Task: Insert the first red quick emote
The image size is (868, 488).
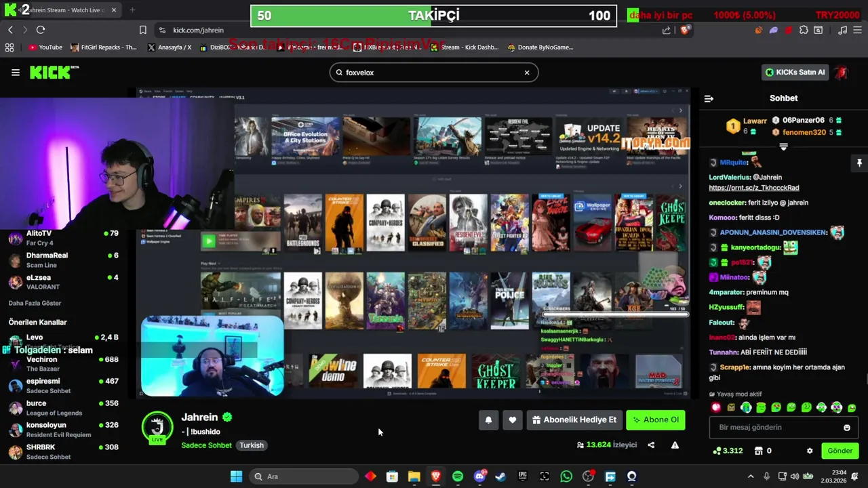Action: (716, 407)
